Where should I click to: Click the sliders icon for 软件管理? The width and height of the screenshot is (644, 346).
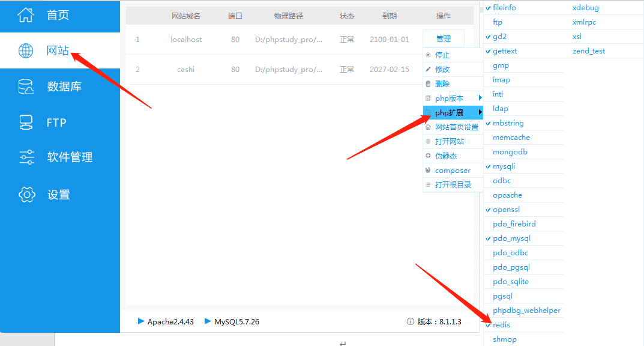tap(26, 157)
